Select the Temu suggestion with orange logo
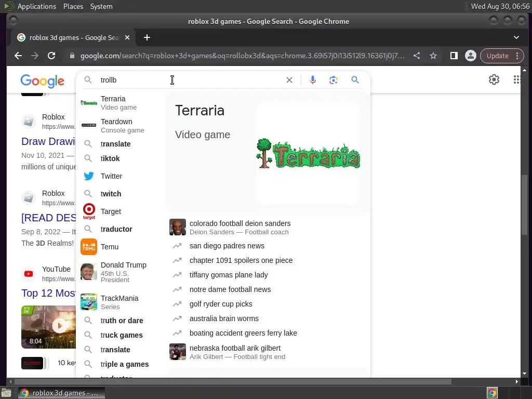Viewport: 532px width, 399px height. coord(122,247)
